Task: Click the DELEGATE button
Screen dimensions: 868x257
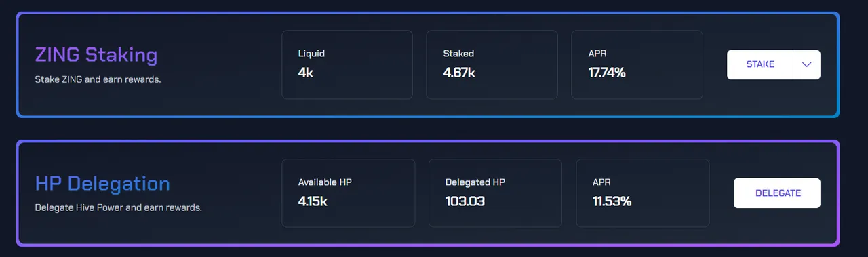Action: click(777, 193)
